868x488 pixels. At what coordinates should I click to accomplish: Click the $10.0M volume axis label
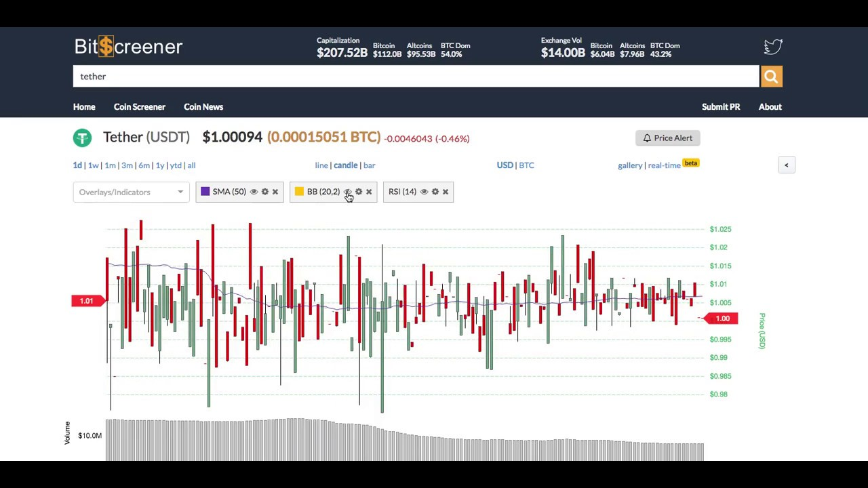(90, 436)
